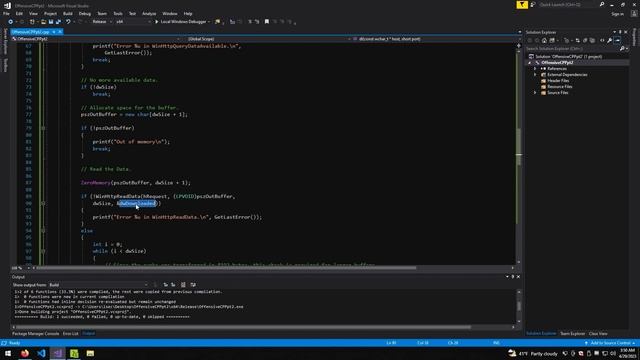Screen dimensions: 640x360
Task: Open the Edit menu
Action: tap(19, 13)
